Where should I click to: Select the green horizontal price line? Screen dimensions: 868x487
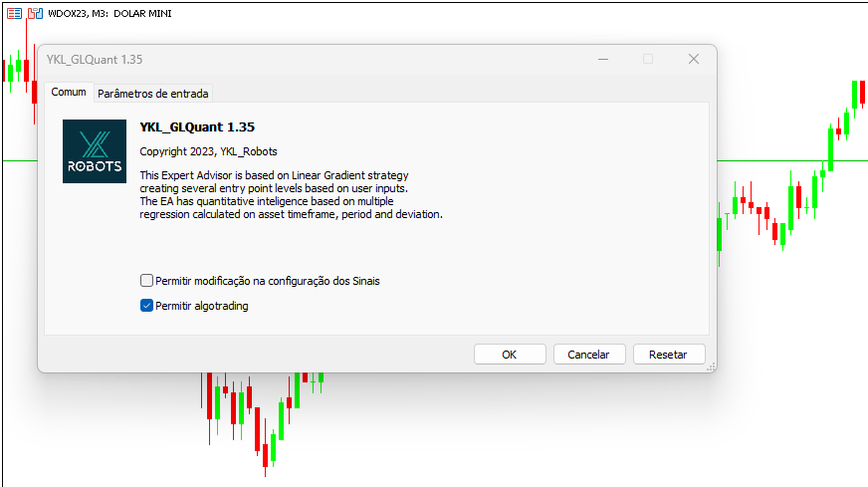pyautogui.click(x=791, y=160)
